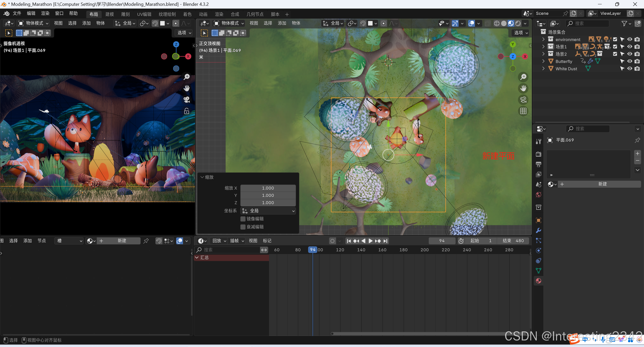Expand the environment collection
644x347 pixels.
tap(543, 39)
